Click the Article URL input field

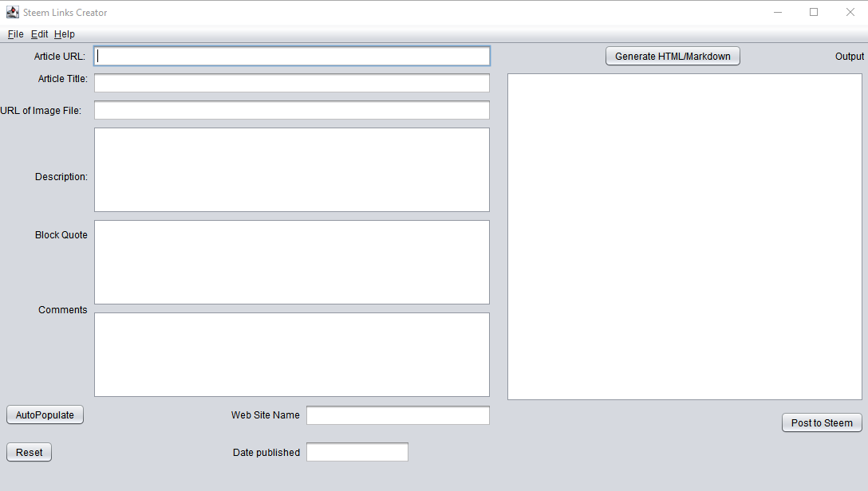[292, 56]
